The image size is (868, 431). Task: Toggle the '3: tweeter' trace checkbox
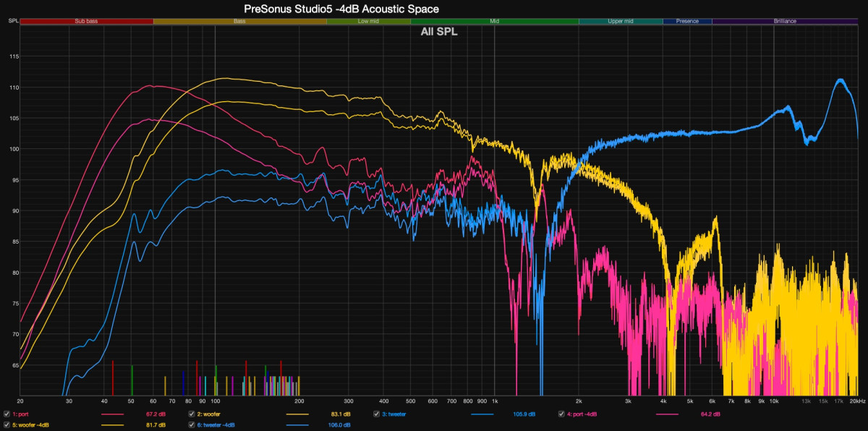[x=377, y=414]
